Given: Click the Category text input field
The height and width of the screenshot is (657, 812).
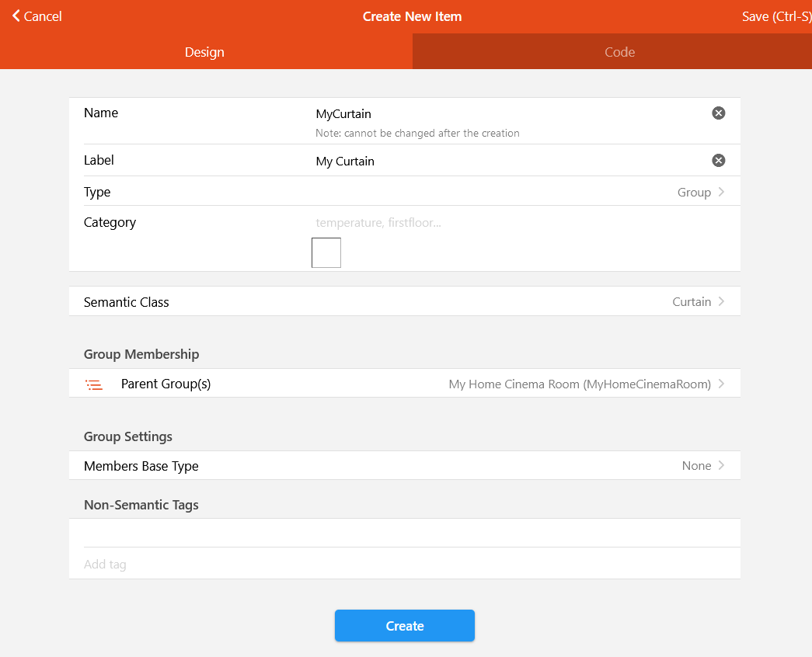Looking at the screenshot, I should coord(505,223).
